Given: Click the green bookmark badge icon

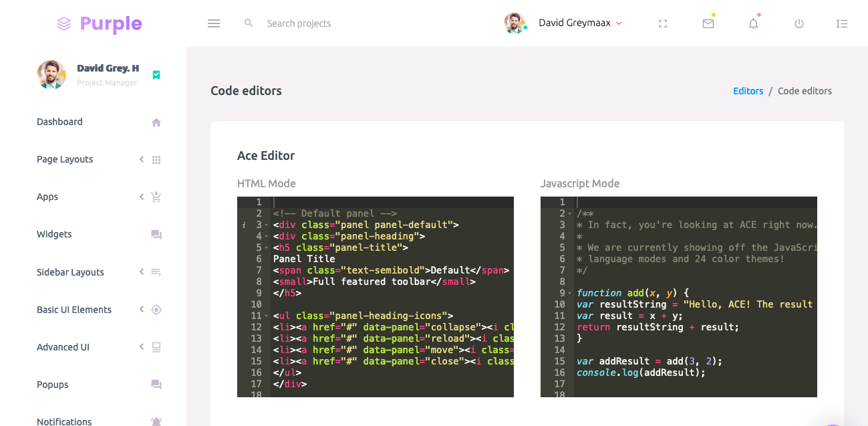Looking at the screenshot, I should coord(156,75).
